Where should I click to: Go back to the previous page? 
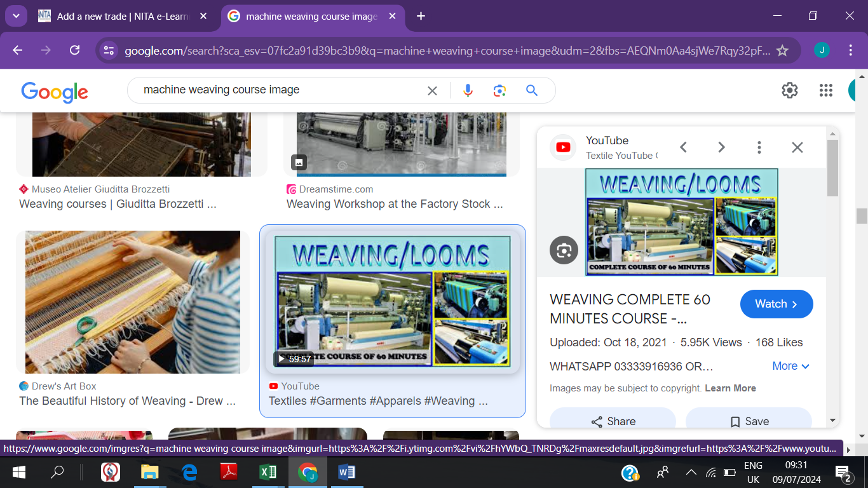pyautogui.click(x=18, y=50)
